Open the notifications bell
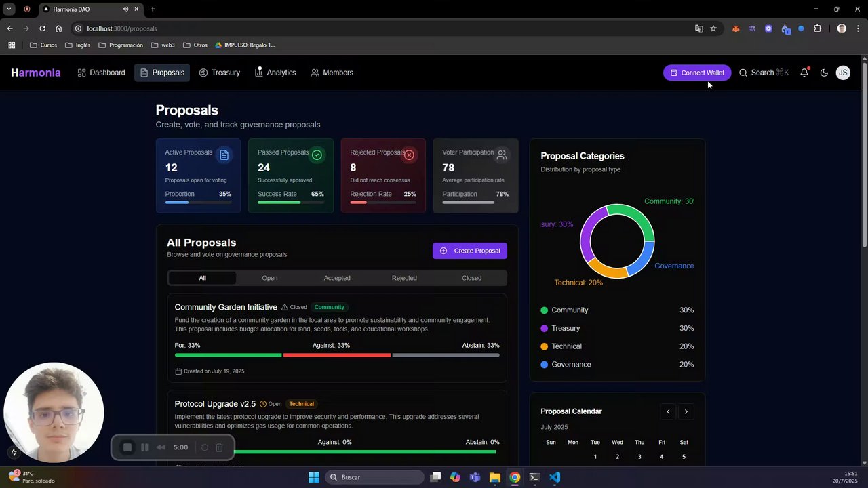This screenshot has height=488, width=868. pos(804,73)
